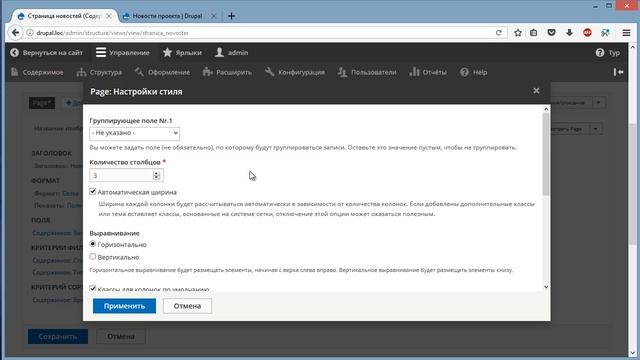The width and height of the screenshot is (640, 360).
Task: Click 'Сохранить' button on the background page
Action: (58, 337)
